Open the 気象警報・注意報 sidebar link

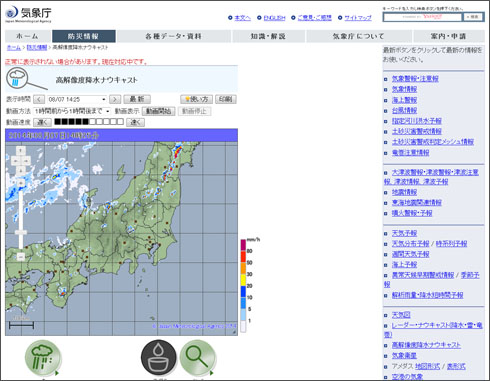pos(415,79)
